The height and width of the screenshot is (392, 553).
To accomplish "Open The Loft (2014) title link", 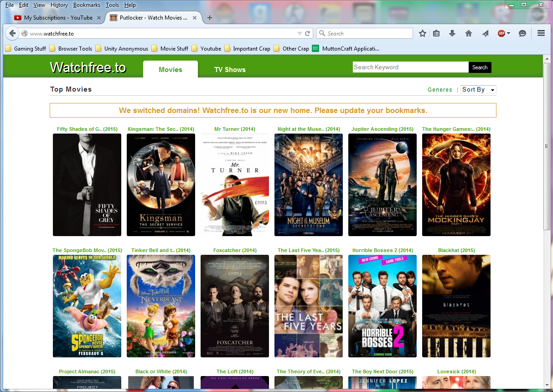I will pos(235,371).
